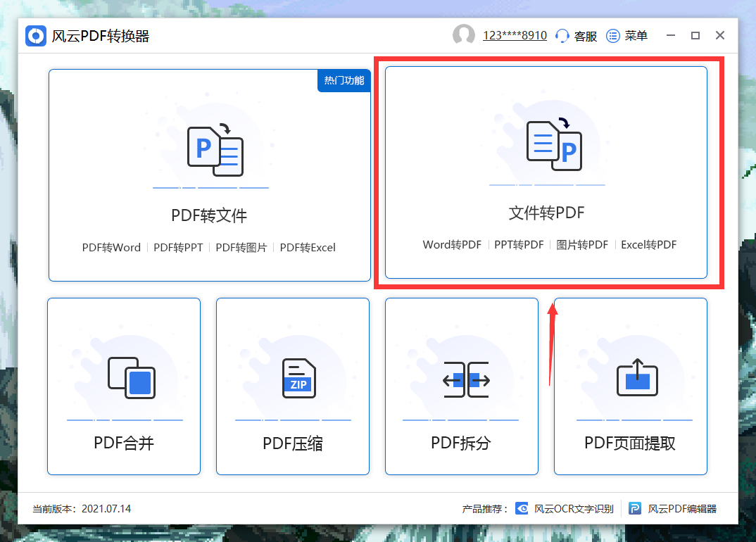This screenshot has width=756, height=542.
Task: Open 风云OCR文字识别 product link
Action: coord(574,509)
